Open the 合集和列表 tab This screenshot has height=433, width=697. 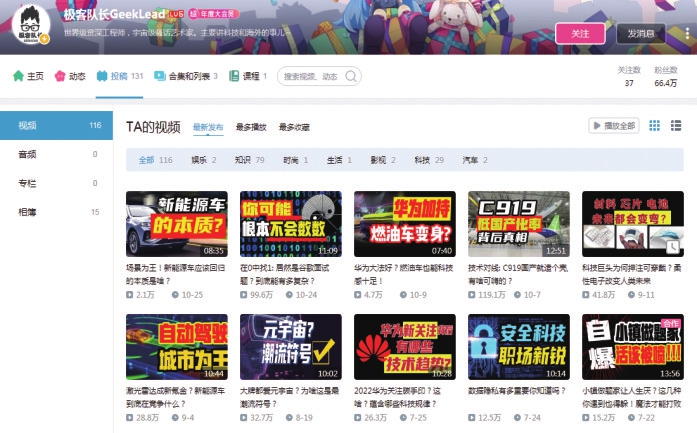tap(186, 76)
